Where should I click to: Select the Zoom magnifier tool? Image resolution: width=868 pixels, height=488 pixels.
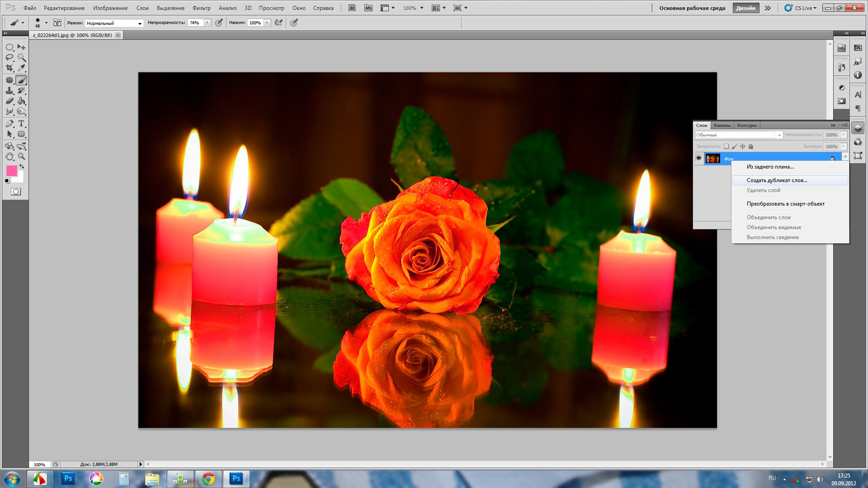[21, 156]
